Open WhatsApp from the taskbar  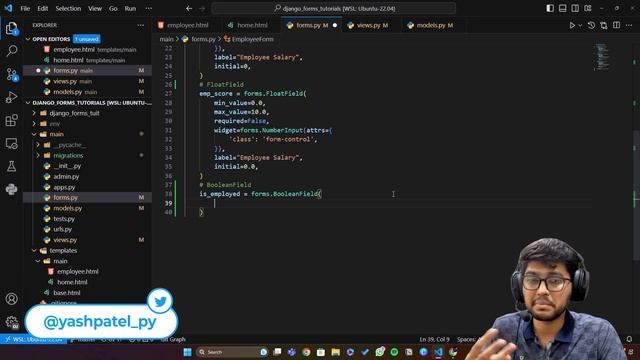[x=380, y=352]
